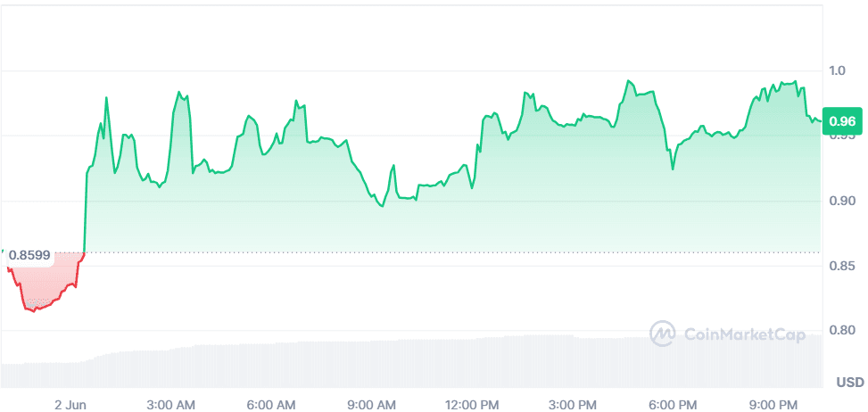Click the CoinMarketCap watermark text
This screenshot has width=868, height=412.
point(744,334)
